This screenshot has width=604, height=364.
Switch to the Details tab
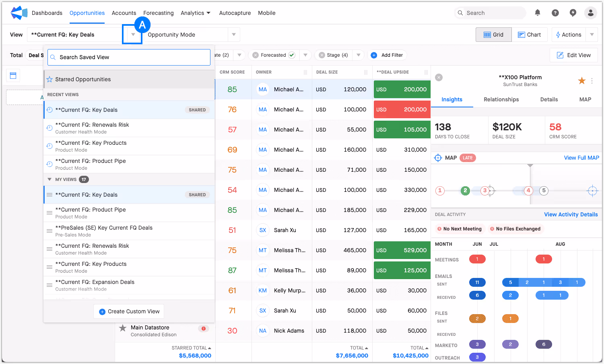pyautogui.click(x=549, y=99)
